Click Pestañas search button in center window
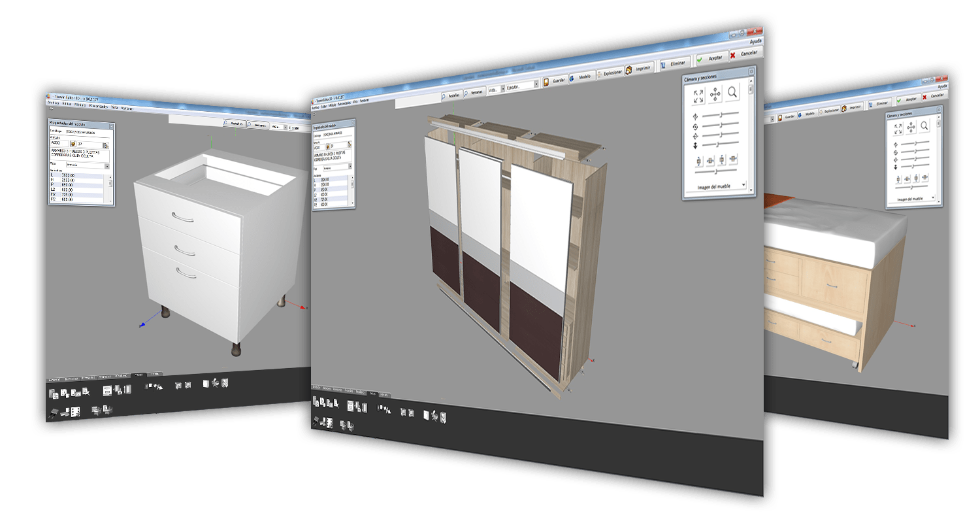 [x=451, y=95]
